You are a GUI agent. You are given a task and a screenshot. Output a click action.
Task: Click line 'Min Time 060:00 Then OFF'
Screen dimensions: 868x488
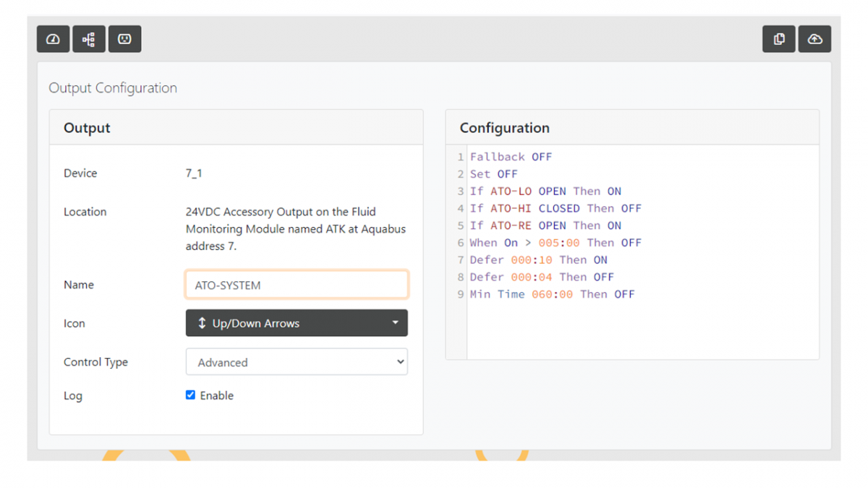tap(552, 294)
